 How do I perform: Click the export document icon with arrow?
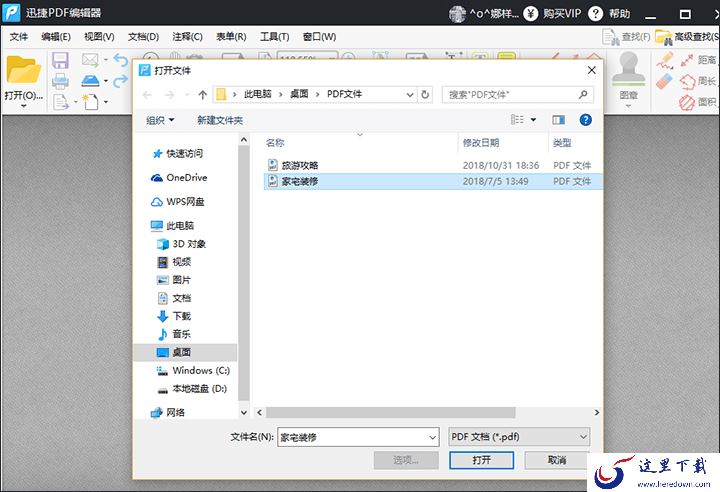coord(61,102)
